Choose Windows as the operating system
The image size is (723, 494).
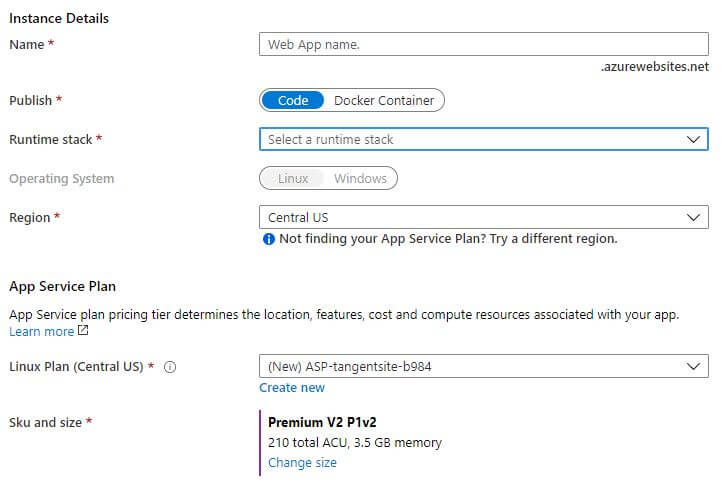pos(361,179)
